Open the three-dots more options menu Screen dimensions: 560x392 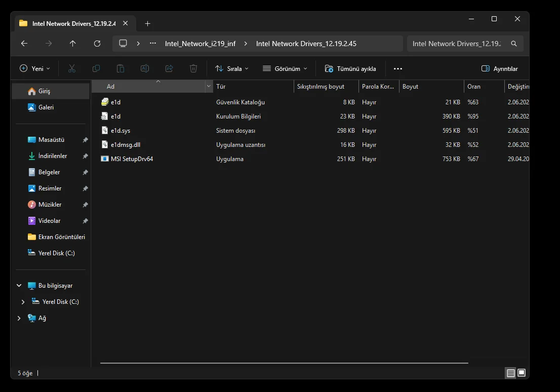point(397,69)
